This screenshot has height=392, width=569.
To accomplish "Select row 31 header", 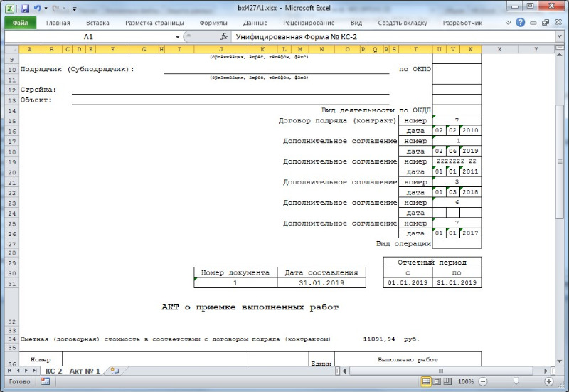I will click(x=11, y=283).
